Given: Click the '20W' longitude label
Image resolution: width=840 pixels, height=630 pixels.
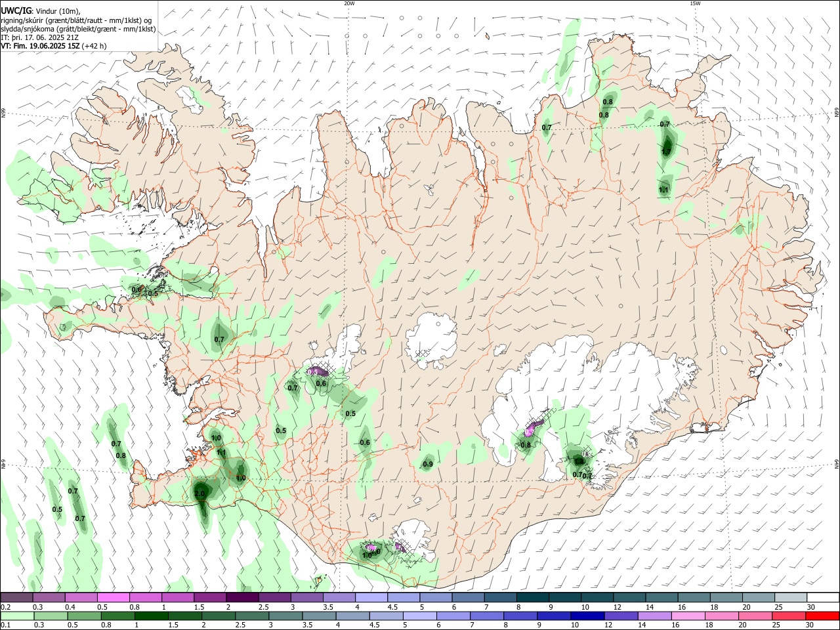Looking at the screenshot, I should point(349,3).
